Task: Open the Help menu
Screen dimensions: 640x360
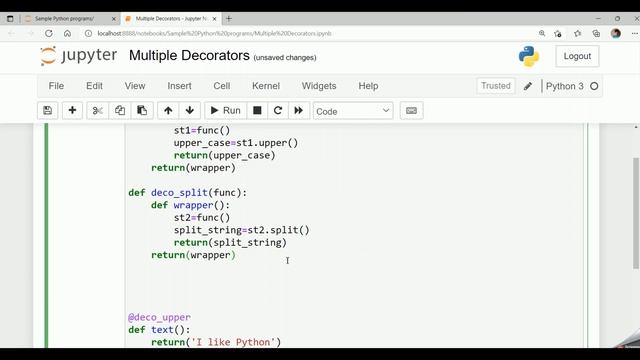Action: click(368, 86)
